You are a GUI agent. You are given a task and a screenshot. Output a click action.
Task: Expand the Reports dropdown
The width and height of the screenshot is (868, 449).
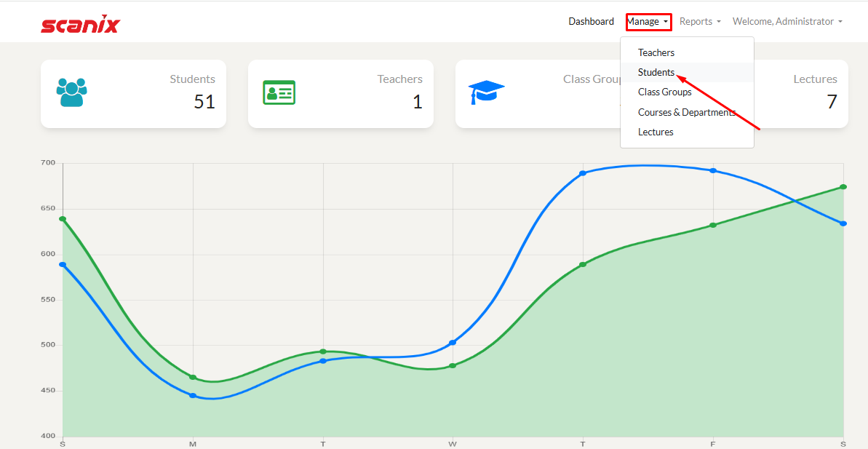(700, 22)
